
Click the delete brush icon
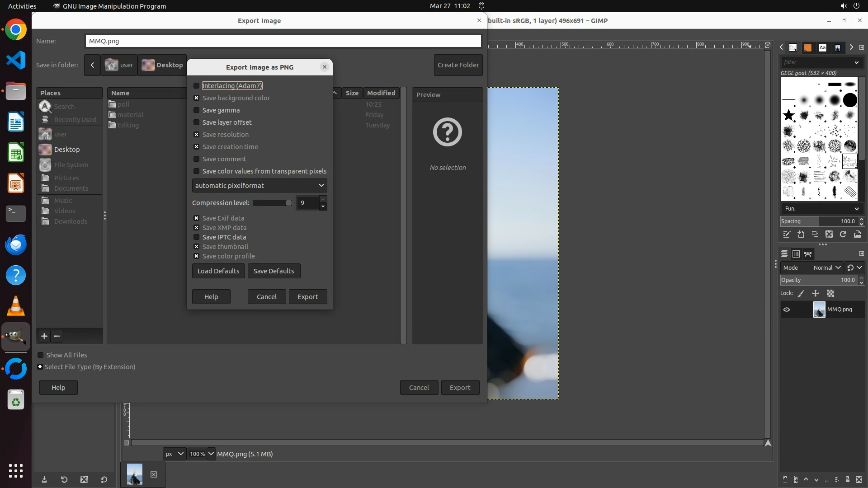[829, 235]
